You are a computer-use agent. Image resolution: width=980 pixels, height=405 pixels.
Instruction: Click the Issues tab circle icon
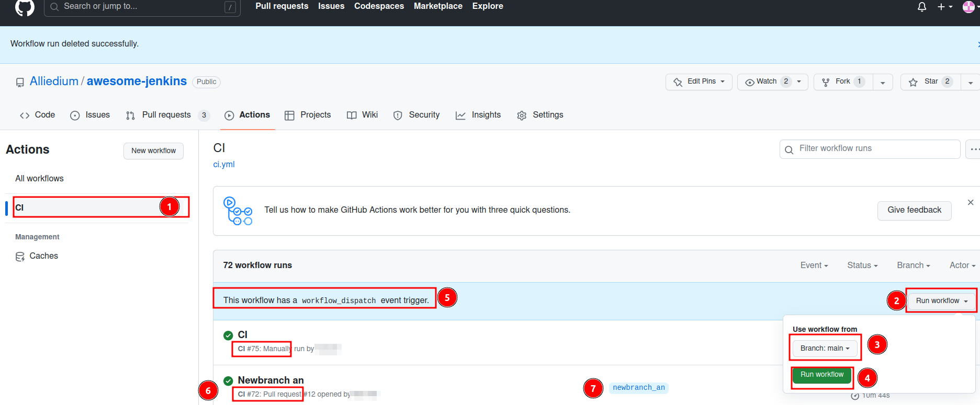click(75, 115)
